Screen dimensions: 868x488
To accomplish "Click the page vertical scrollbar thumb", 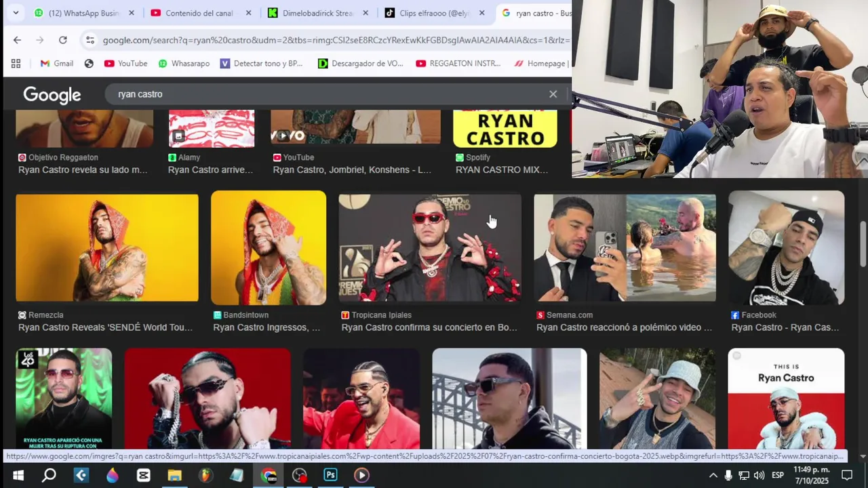I will pyautogui.click(x=863, y=243).
